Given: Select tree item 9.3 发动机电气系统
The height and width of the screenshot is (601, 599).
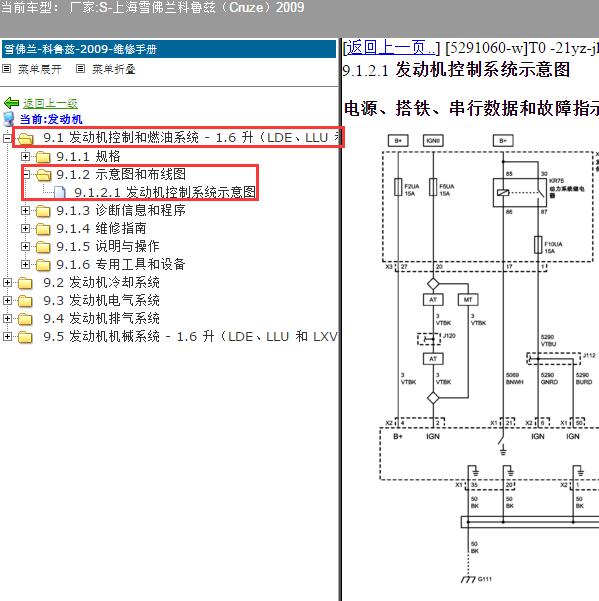Looking at the screenshot, I should (x=101, y=300).
